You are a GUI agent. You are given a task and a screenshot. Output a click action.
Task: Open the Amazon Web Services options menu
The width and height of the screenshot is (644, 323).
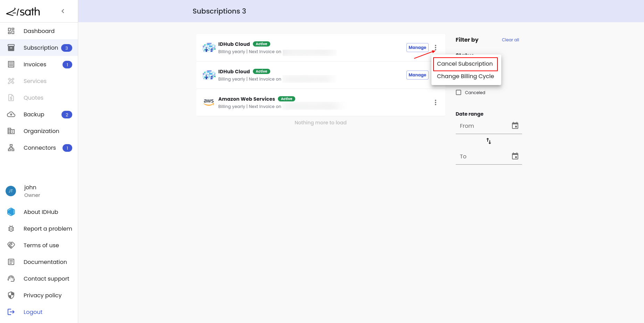pos(435,102)
